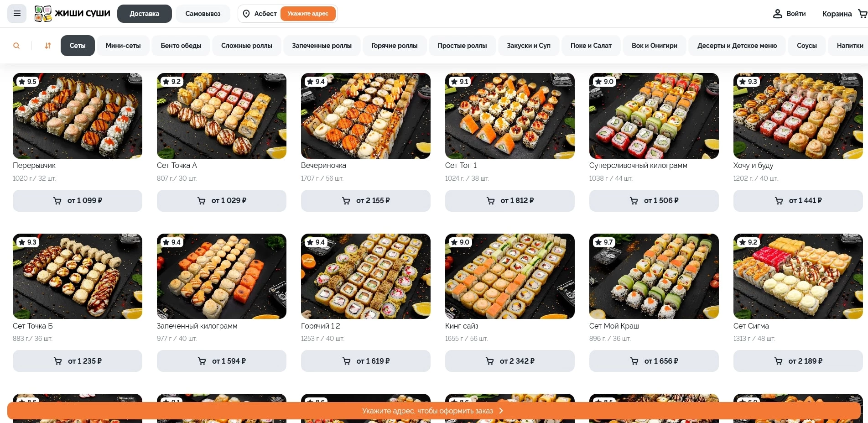Open the hamburger menu
Viewport: 868px width, 423px height.
pos(17,14)
